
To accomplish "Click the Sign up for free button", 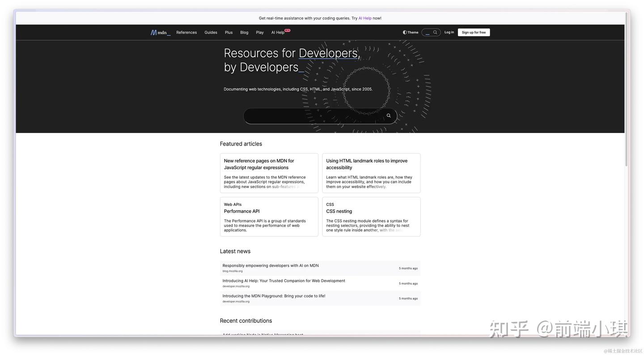I will (474, 32).
